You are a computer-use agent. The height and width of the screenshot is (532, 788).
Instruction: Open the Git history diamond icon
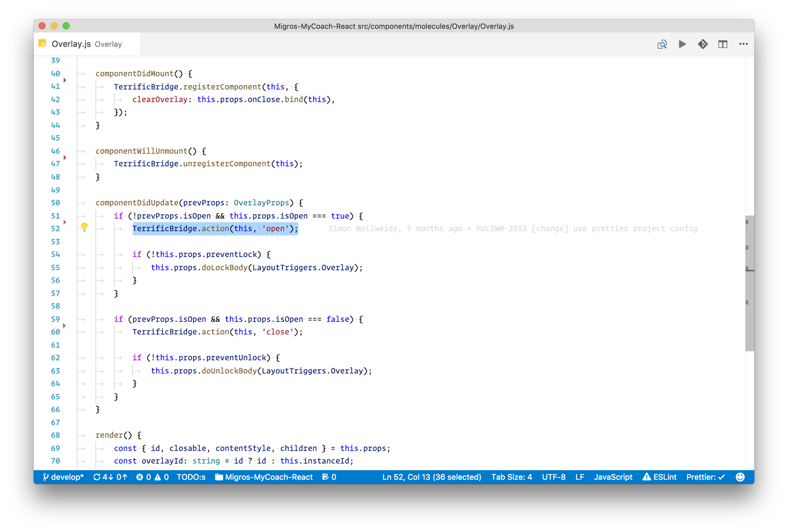(702, 44)
